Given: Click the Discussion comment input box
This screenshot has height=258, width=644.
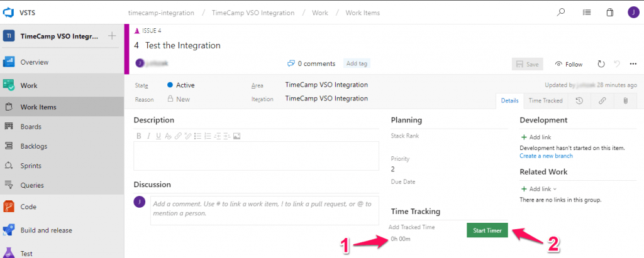Looking at the screenshot, I should point(264,208).
